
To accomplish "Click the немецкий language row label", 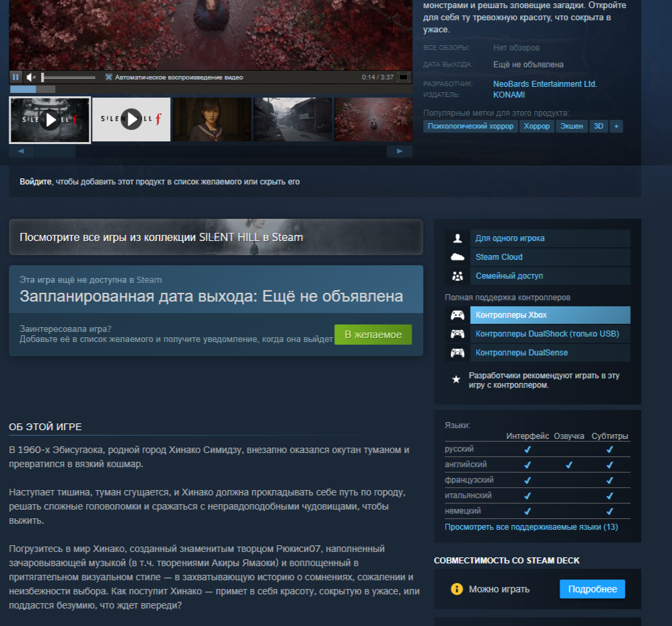I will point(462,511).
